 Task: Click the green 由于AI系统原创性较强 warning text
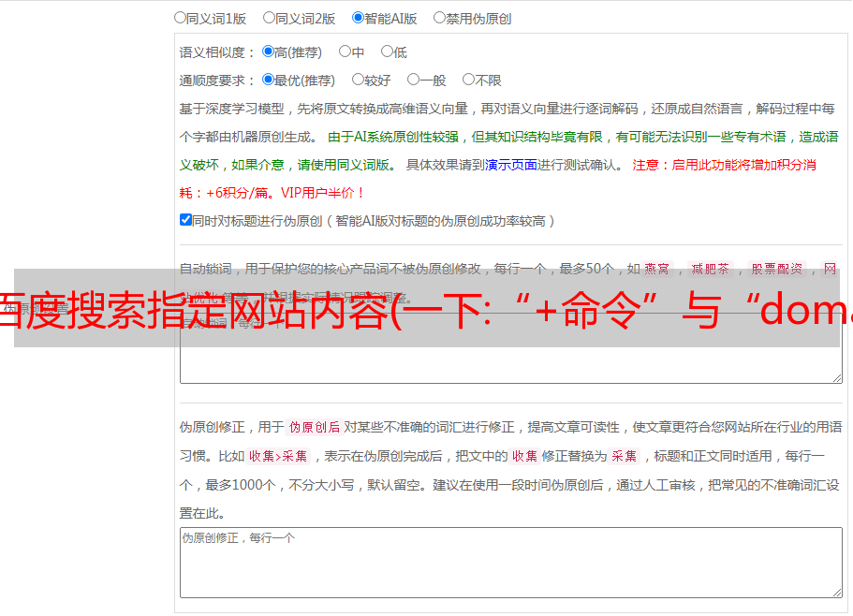[392, 137]
